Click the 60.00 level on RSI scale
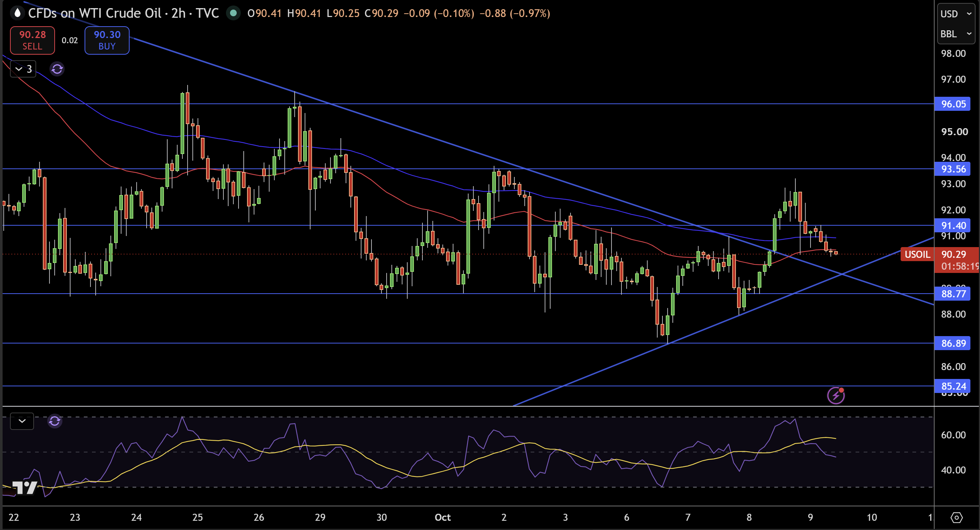980x530 pixels. [x=953, y=435]
